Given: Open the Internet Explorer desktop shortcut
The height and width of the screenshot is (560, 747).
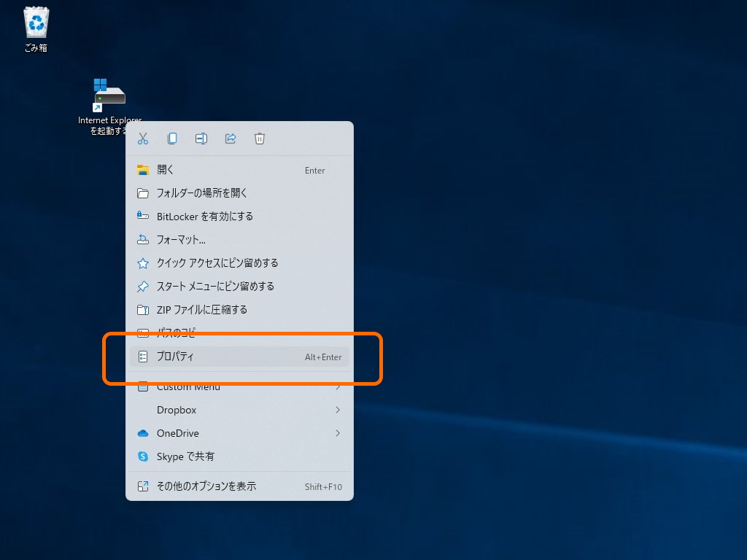Looking at the screenshot, I should click(x=108, y=93).
